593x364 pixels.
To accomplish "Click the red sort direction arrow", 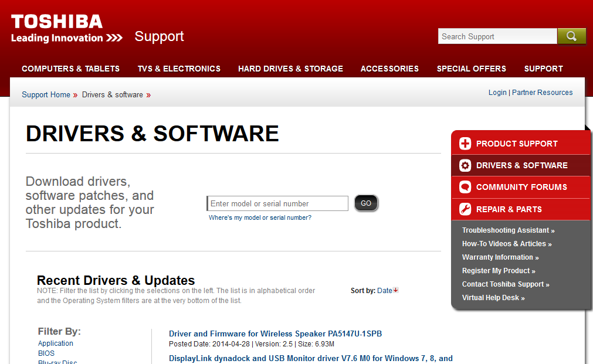I will 395,290.
